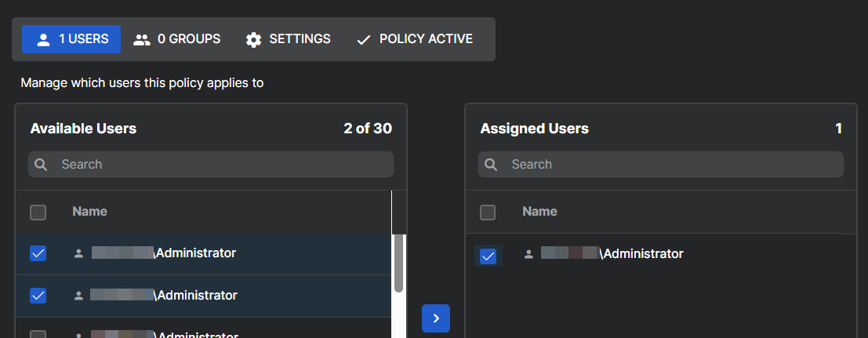Open the Settings tab
Image resolution: width=868 pixels, height=338 pixels.
(288, 39)
